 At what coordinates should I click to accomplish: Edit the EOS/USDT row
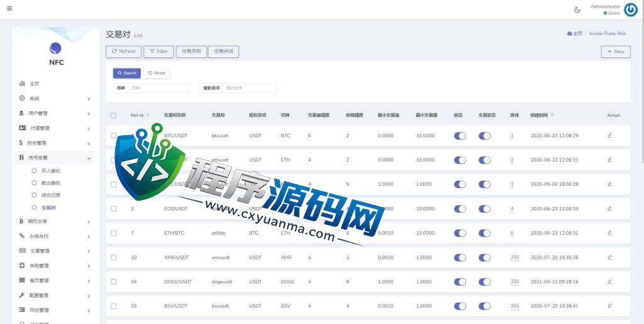point(609,209)
